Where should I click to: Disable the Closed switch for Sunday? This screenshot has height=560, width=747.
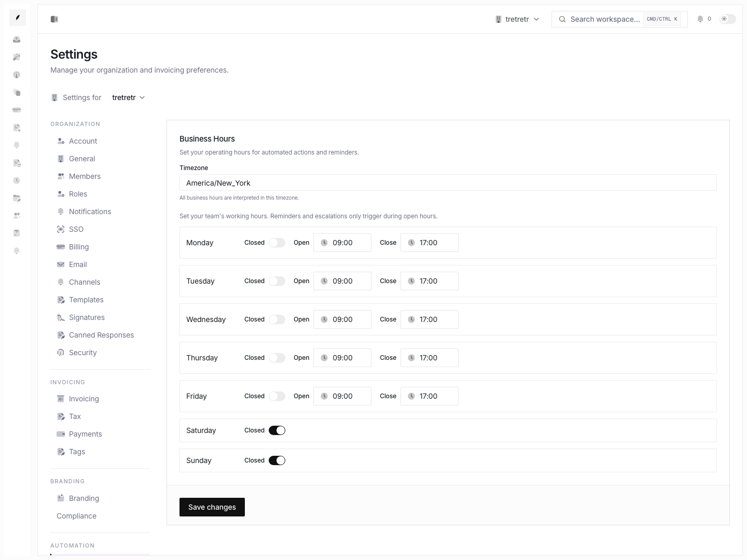click(x=277, y=460)
